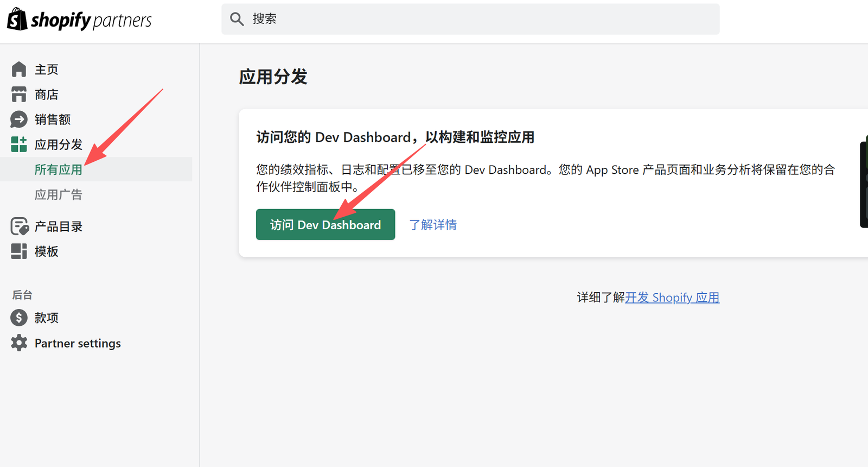Open the 应用分发 sidebar item

pos(59,144)
